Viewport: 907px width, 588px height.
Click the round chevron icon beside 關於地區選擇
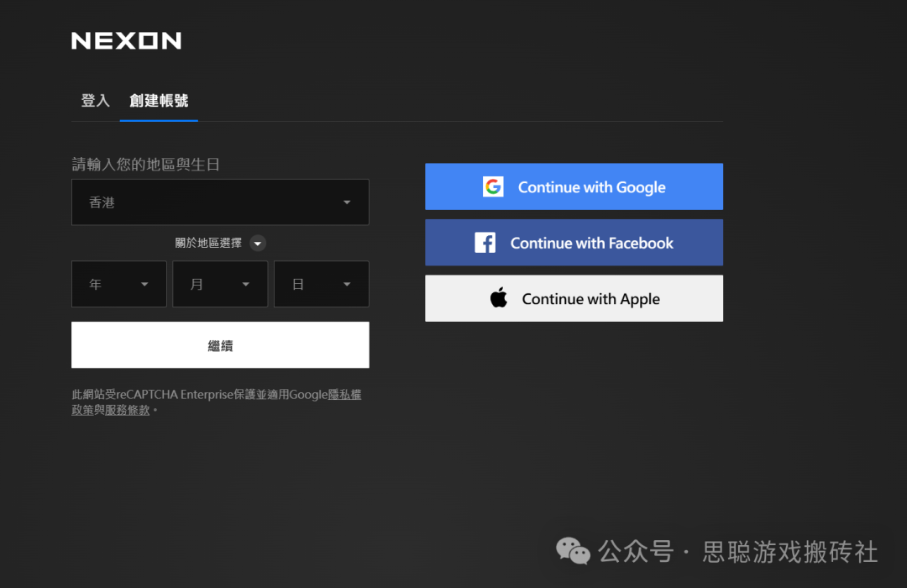click(x=259, y=244)
